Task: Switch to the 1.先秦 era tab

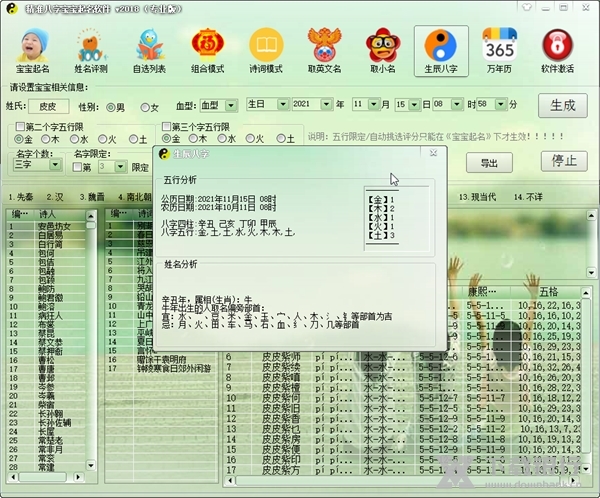Action: tap(21, 197)
